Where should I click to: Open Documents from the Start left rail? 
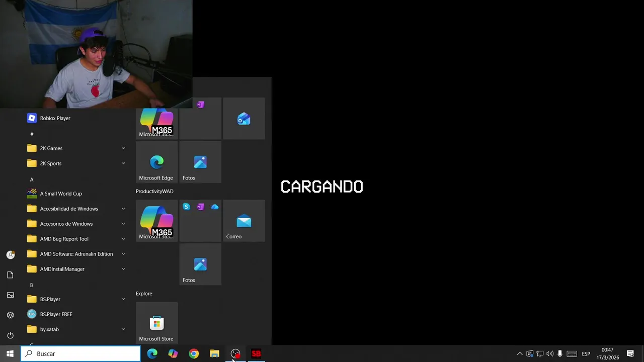click(10, 275)
